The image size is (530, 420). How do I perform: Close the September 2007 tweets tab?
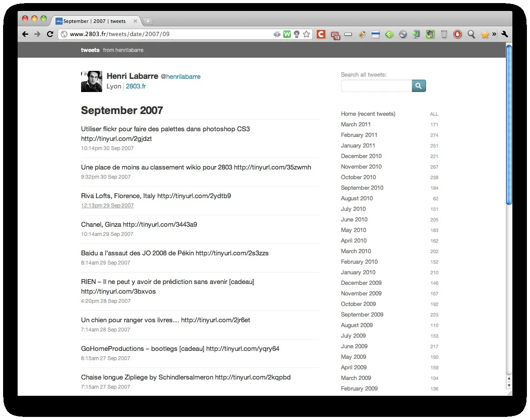pos(135,21)
